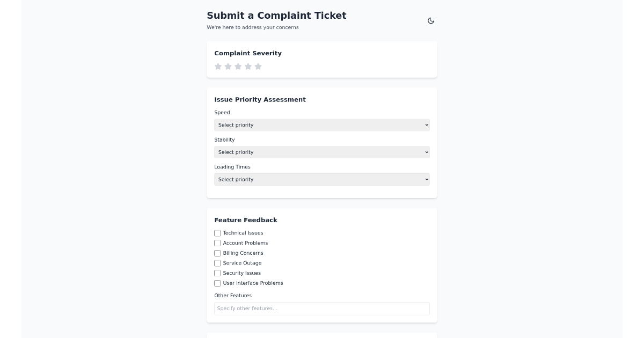Expand the Loading Times priority dropdown
644x338 pixels.
(321, 179)
